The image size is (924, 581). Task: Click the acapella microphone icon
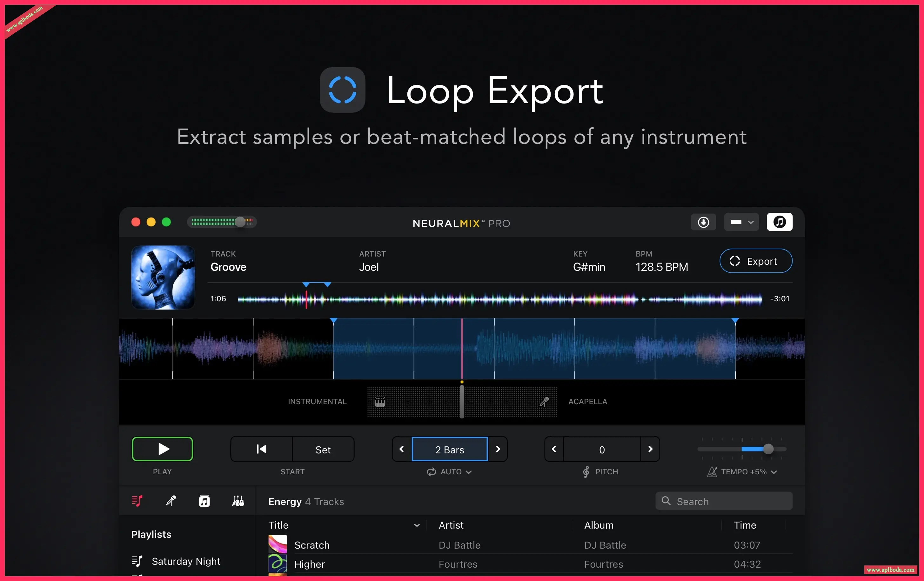(x=544, y=402)
